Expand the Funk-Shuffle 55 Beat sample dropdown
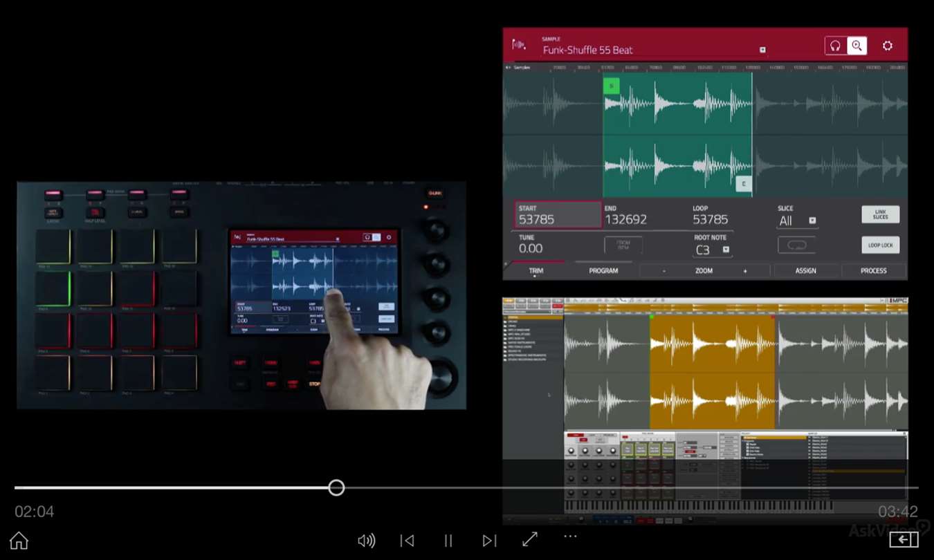This screenshot has height=560, width=934. tap(762, 50)
